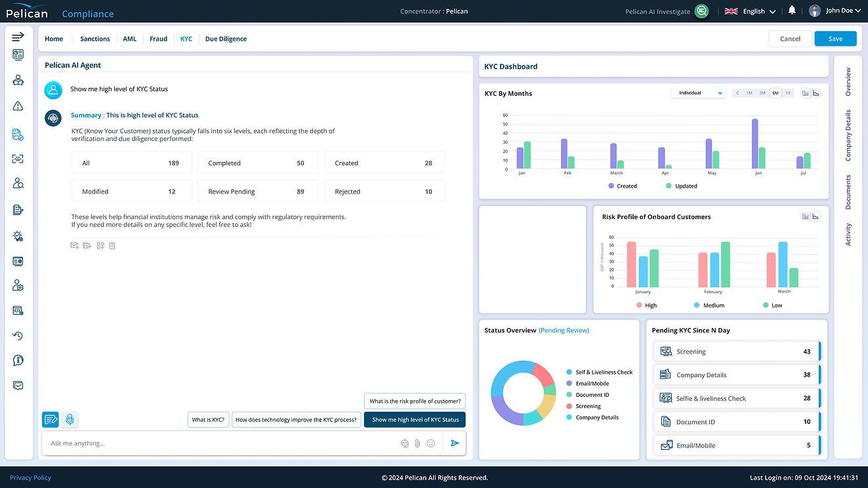Open the John Doe user menu
Viewport: 868px width, 488px height.
pyautogui.click(x=835, y=10)
